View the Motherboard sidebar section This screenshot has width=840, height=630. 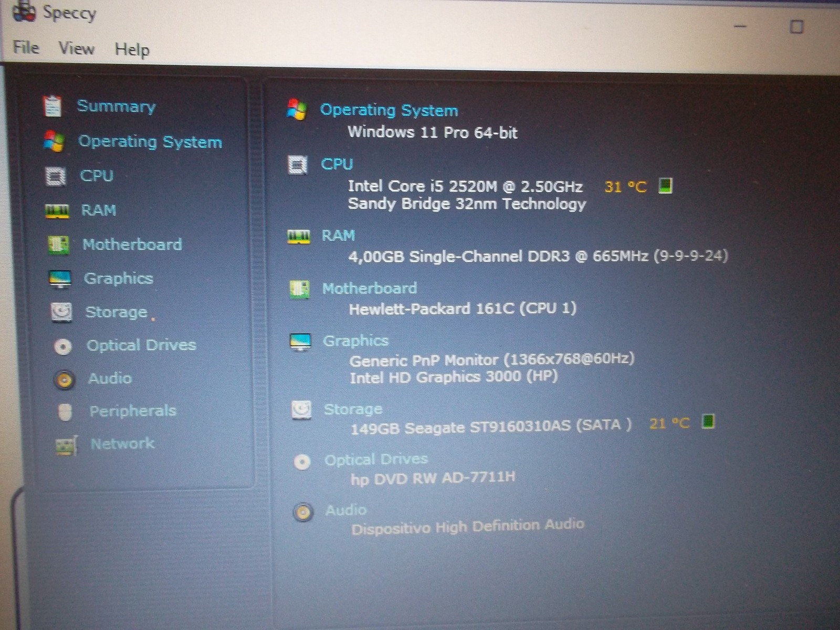(x=132, y=244)
